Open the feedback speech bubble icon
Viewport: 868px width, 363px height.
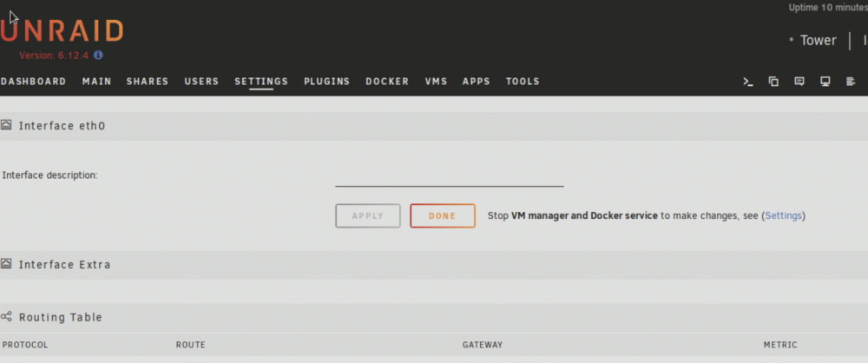coord(799,82)
